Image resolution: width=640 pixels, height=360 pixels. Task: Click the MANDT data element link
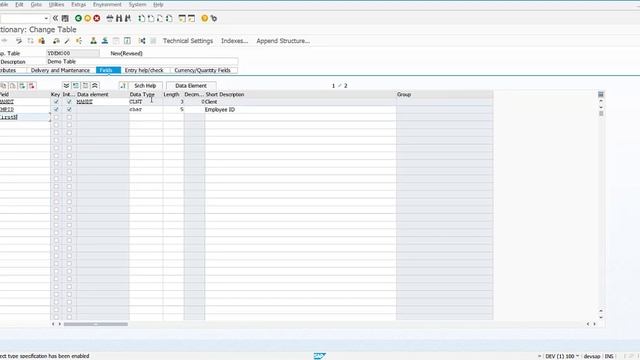click(x=84, y=102)
